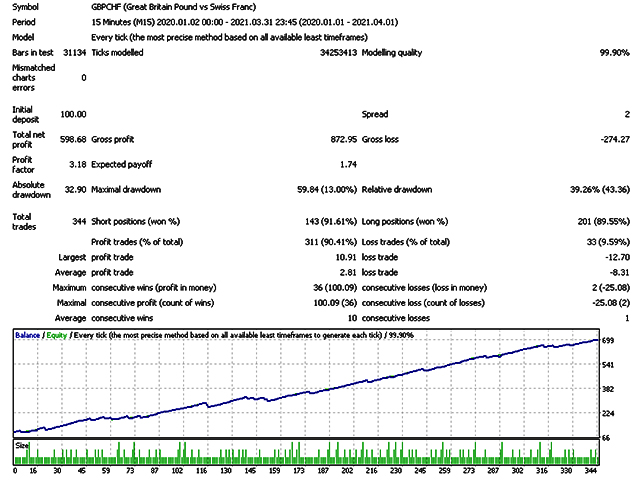Select the Period row's 15 Minutes (M15) date range text
Image resolution: width=640 pixels, height=480 pixels.
tap(244, 22)
